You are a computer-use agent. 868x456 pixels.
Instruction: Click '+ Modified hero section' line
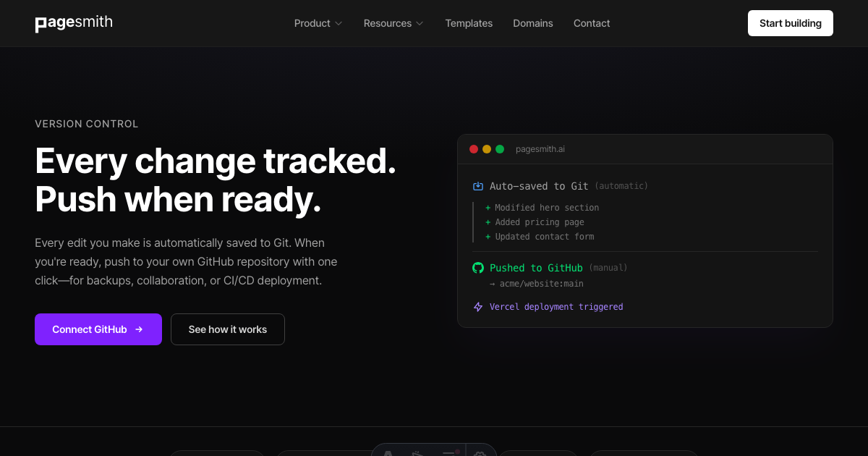[542, 208]
